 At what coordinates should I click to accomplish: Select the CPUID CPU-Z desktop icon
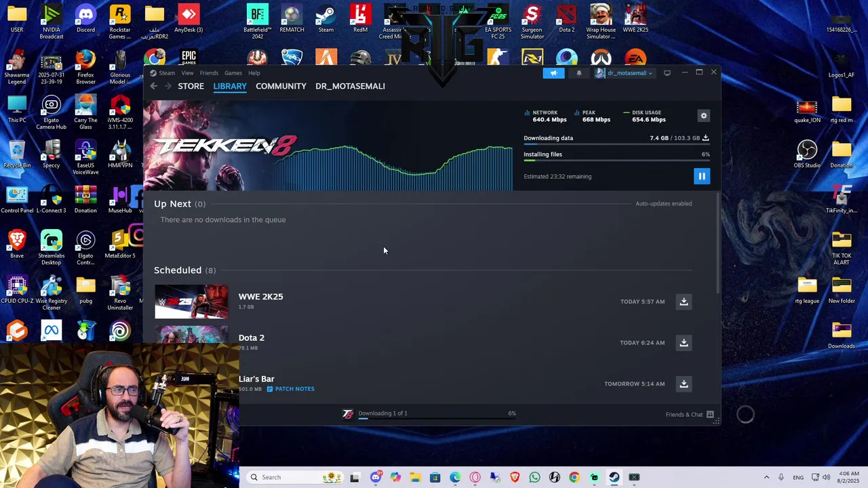pyautogui.click(x=17, y=289)
